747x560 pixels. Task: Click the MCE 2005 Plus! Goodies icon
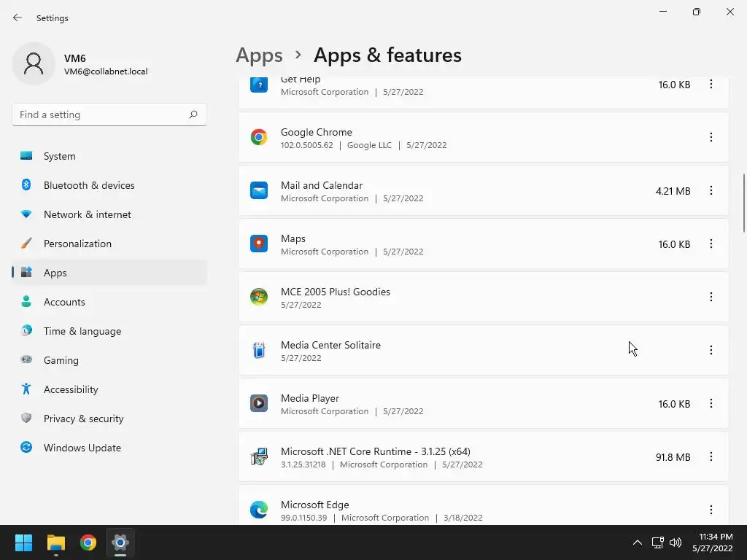coord(259,297)
